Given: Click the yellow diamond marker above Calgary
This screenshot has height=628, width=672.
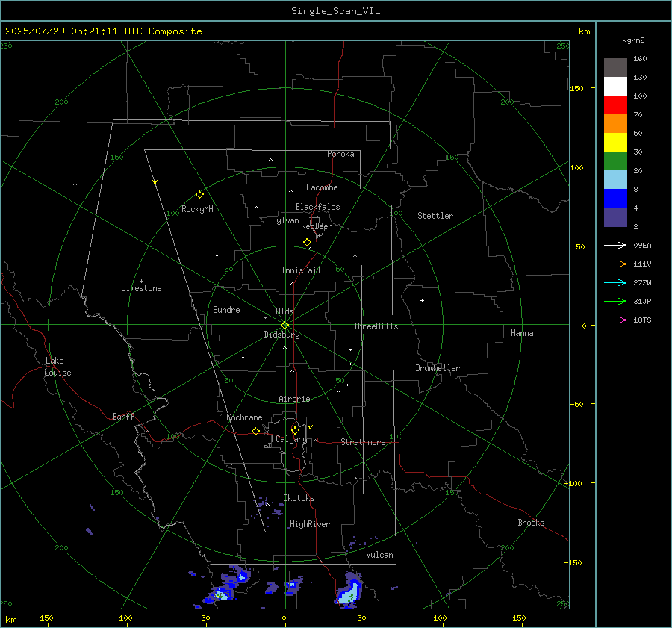Looking at the screenshot, I should tap(295, 430).
